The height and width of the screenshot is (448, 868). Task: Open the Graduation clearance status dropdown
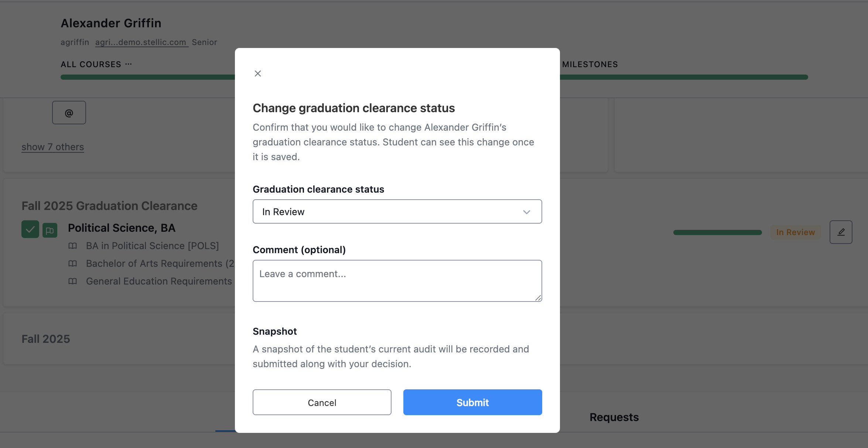point(397,211)
